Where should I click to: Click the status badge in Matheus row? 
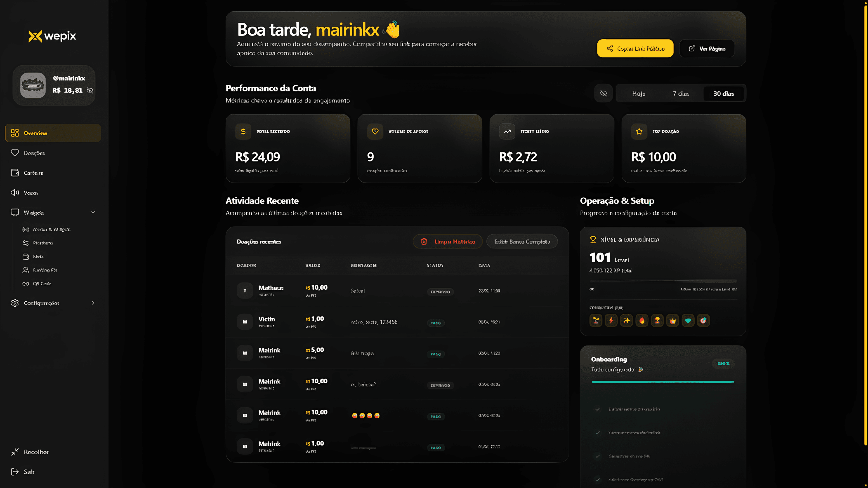pos(440,292)
